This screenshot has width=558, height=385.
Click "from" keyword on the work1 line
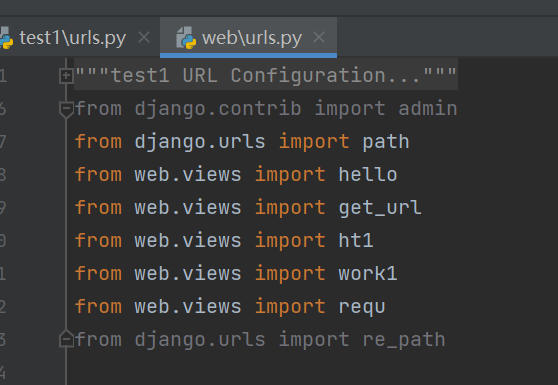tap(98, 274)
